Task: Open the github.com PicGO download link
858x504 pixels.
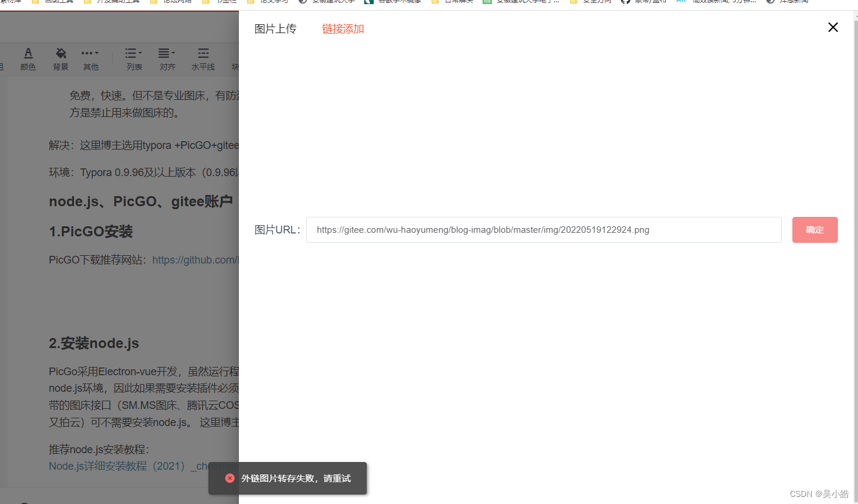Action: pyautogui.click(x=196, y=260)
